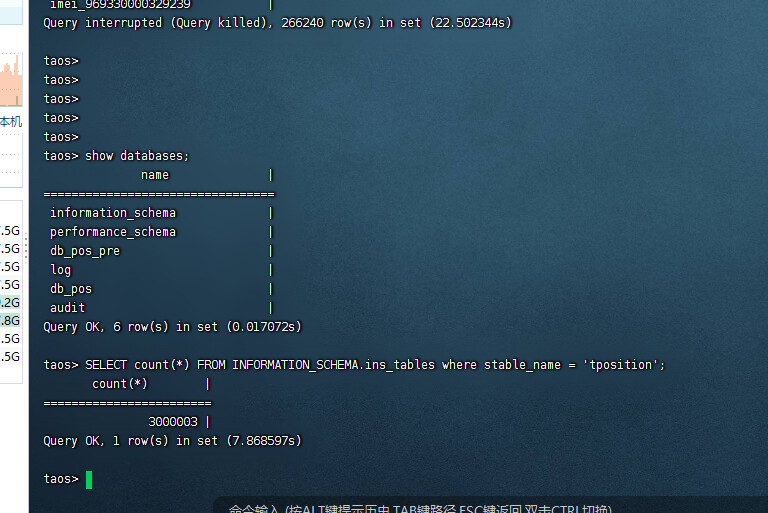
Task: Click the db_pos_pre database entry
Action: [x=85, y=251]
